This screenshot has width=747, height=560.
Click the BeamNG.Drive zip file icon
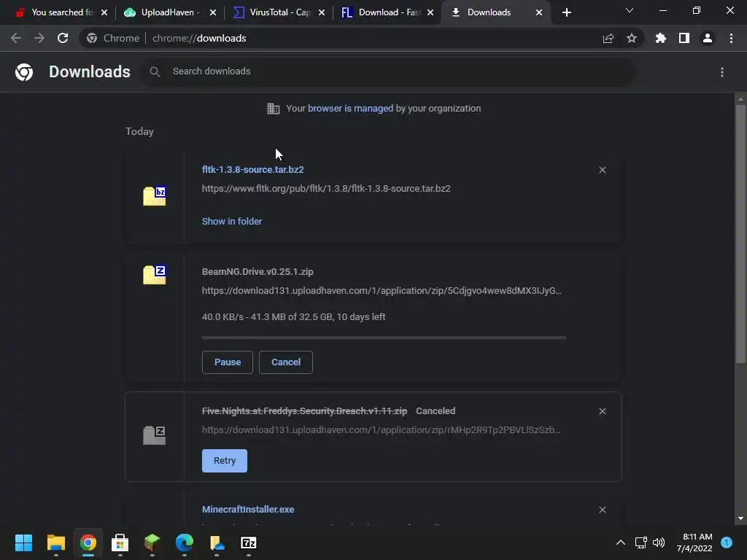point(155,275)
